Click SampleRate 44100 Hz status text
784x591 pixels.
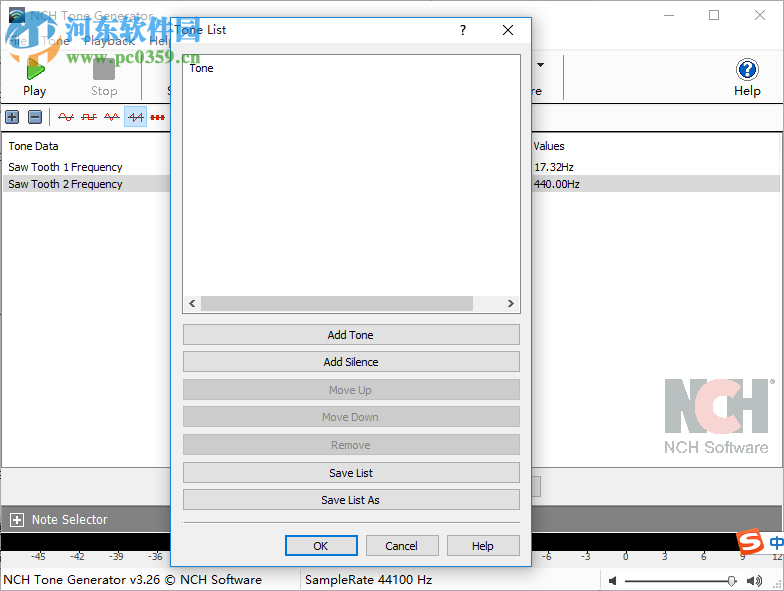click(368, 580)
